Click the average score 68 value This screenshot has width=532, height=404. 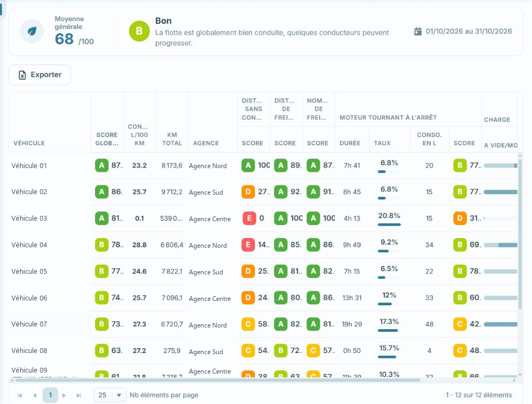coord(64,39)
